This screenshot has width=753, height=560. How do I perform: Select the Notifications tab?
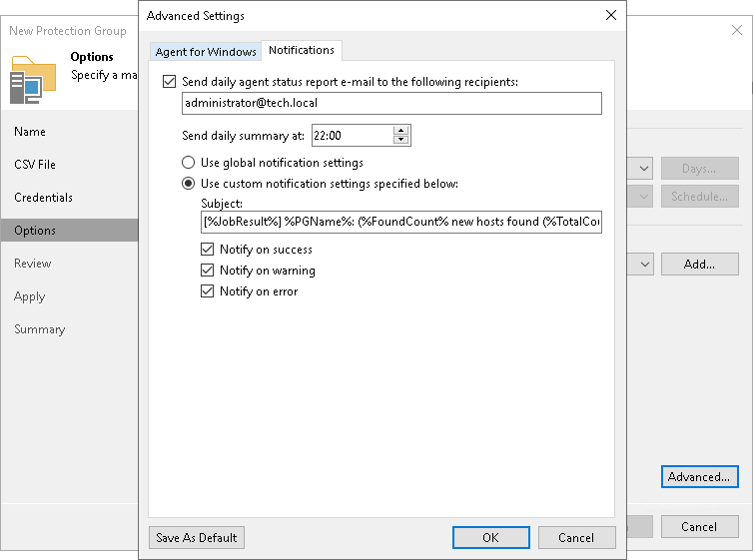tap(302, 50)
